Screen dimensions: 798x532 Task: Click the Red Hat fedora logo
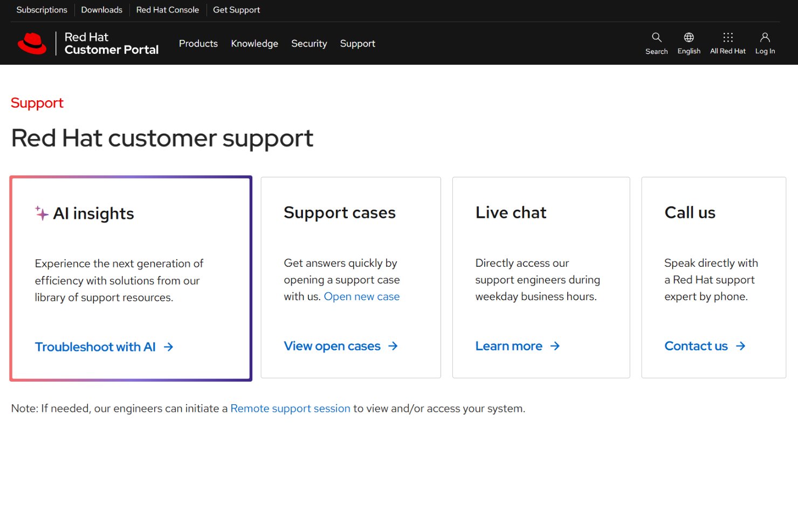coord(32,43)
